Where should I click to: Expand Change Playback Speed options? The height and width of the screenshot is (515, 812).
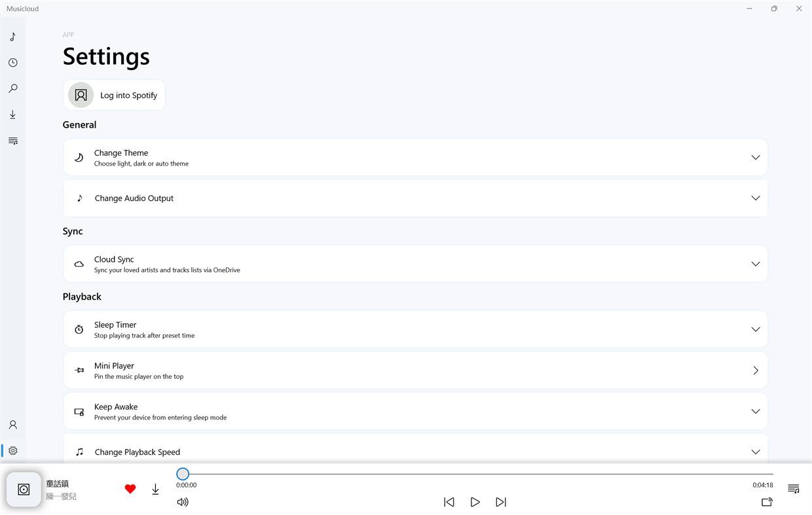click(756, 451)
